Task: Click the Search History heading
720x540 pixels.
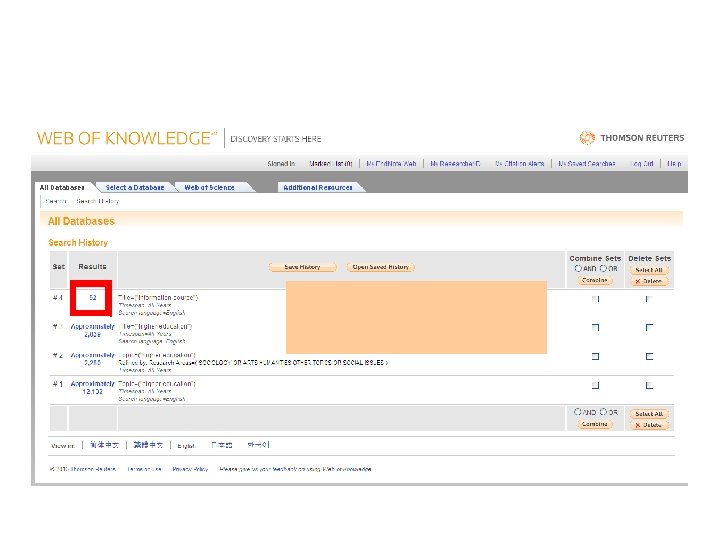Action: (78, 242)
